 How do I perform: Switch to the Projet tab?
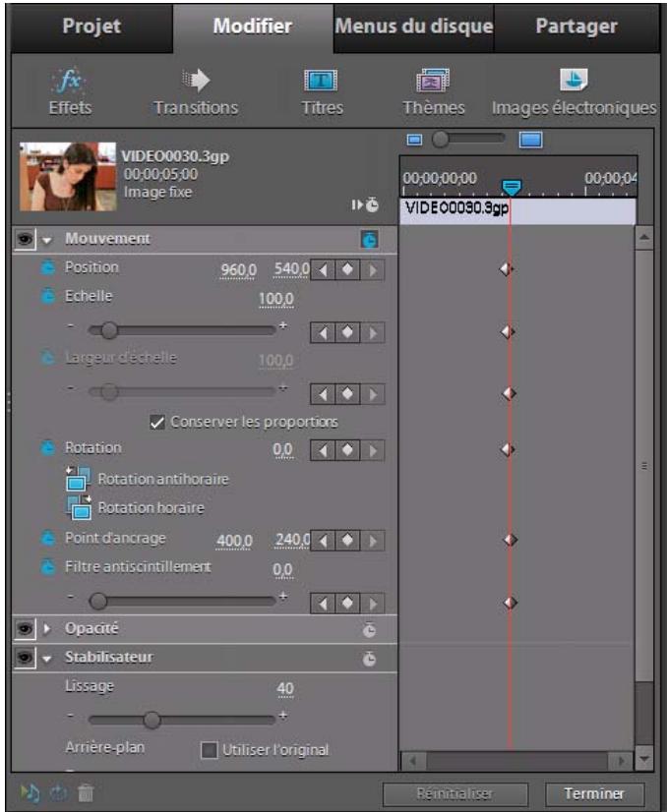click(x=91, y=27)
